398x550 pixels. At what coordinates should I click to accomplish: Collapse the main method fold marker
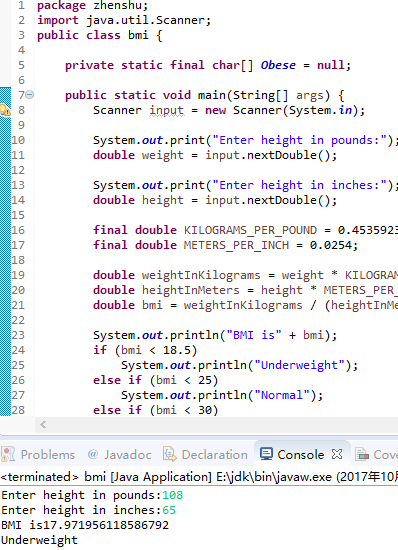30,95
